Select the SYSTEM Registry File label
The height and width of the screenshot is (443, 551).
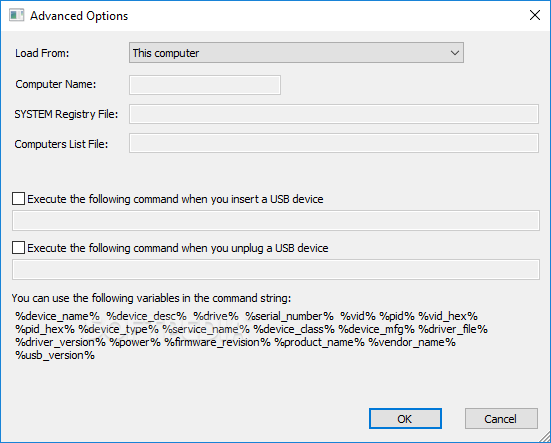click(66, 114)
